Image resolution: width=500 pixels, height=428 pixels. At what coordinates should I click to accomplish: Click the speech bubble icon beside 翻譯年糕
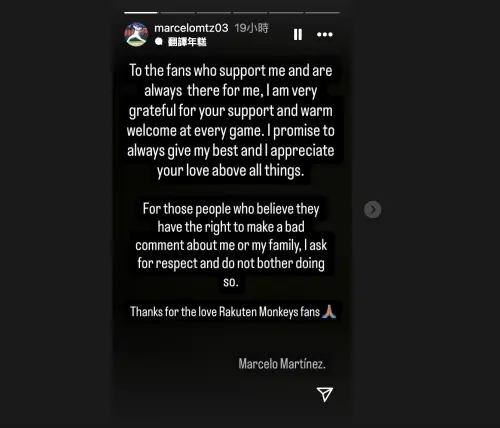(x=159, y=42)
